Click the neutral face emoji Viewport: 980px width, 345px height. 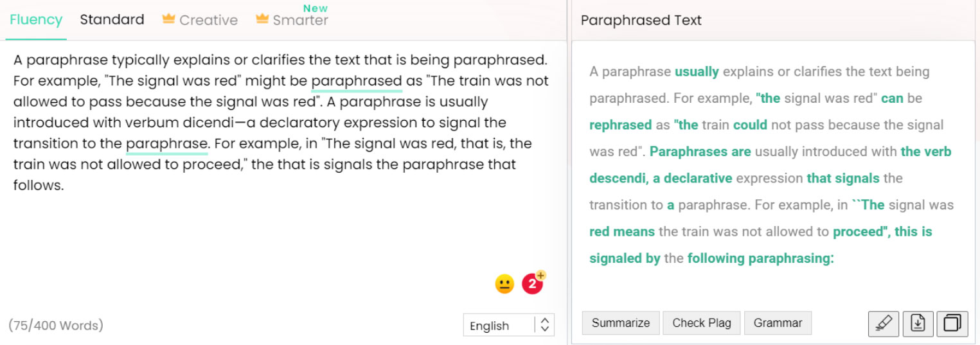pyautogui.click(x=504, y=283)
